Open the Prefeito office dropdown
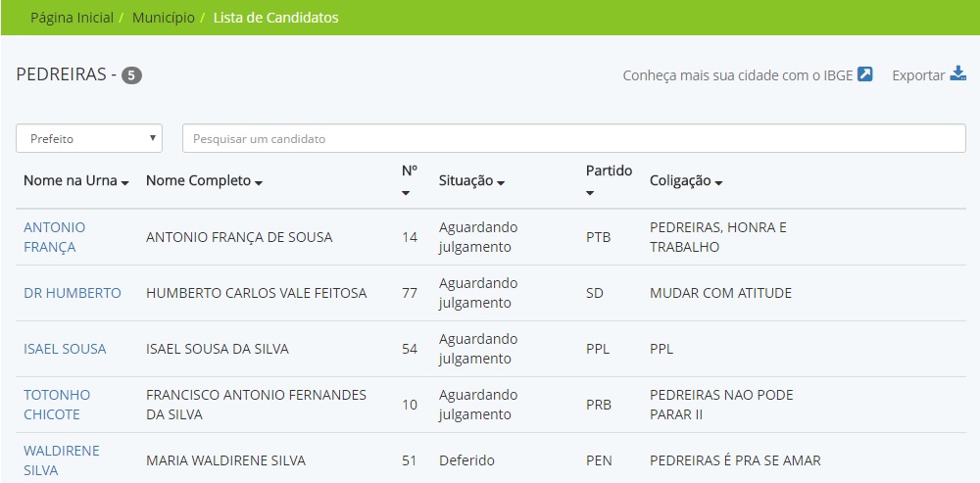 pyautogui.click(x=89, y=139)
